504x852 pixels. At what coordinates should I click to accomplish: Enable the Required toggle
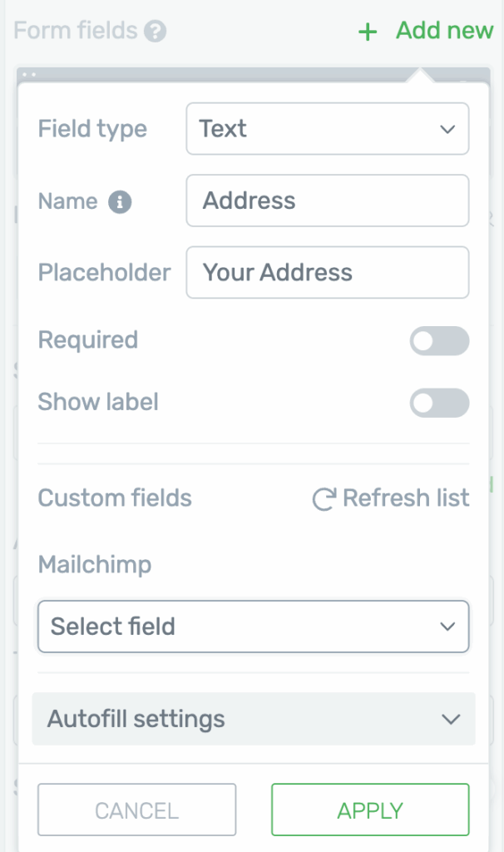(x=439, y=340)
